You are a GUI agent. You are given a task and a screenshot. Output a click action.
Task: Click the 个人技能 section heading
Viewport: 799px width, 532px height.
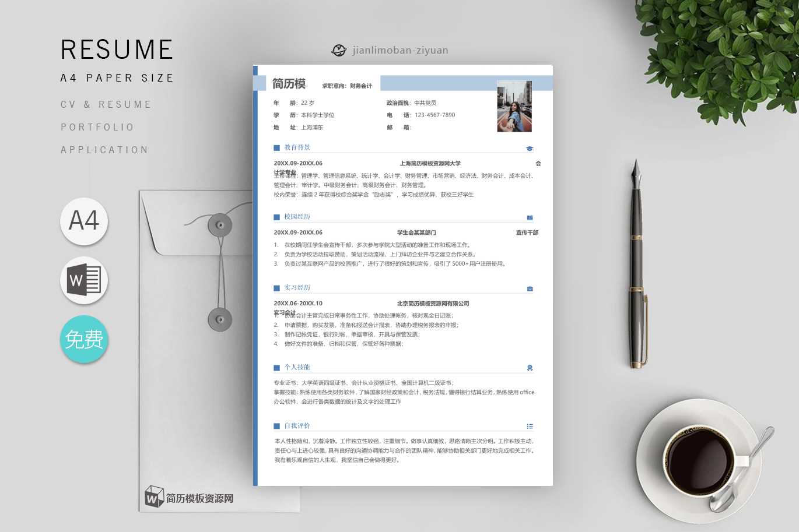(297, 367)
